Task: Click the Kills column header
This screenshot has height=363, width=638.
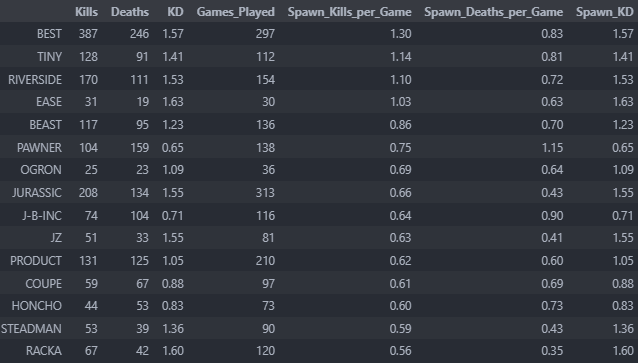Action: (86, 12)
